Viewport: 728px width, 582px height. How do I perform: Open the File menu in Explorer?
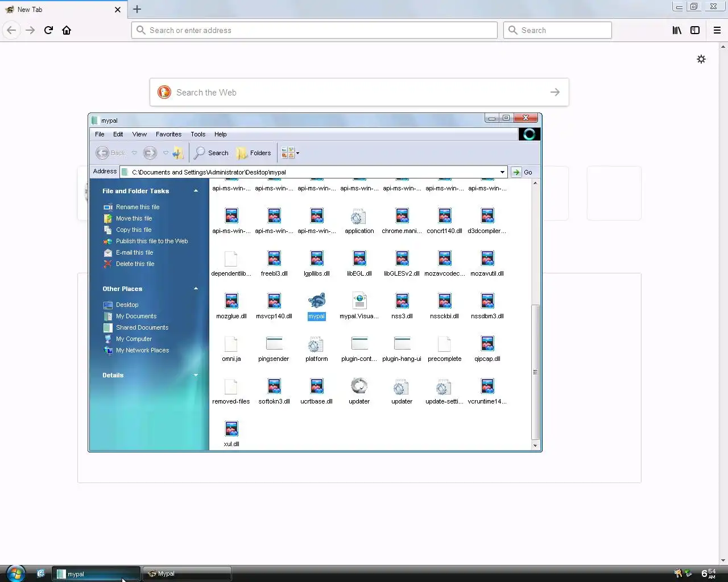pos(100,134)
